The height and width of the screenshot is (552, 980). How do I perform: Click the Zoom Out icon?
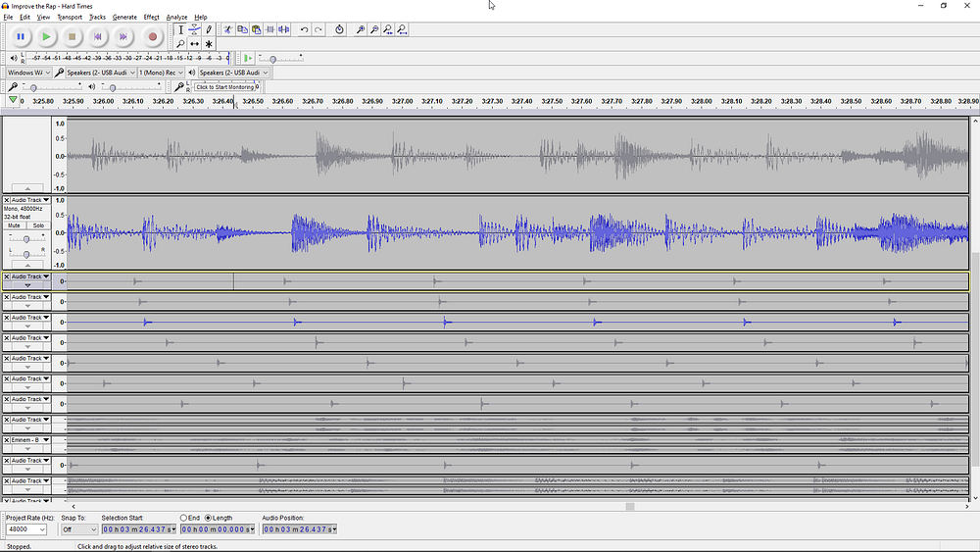(373, 29)
